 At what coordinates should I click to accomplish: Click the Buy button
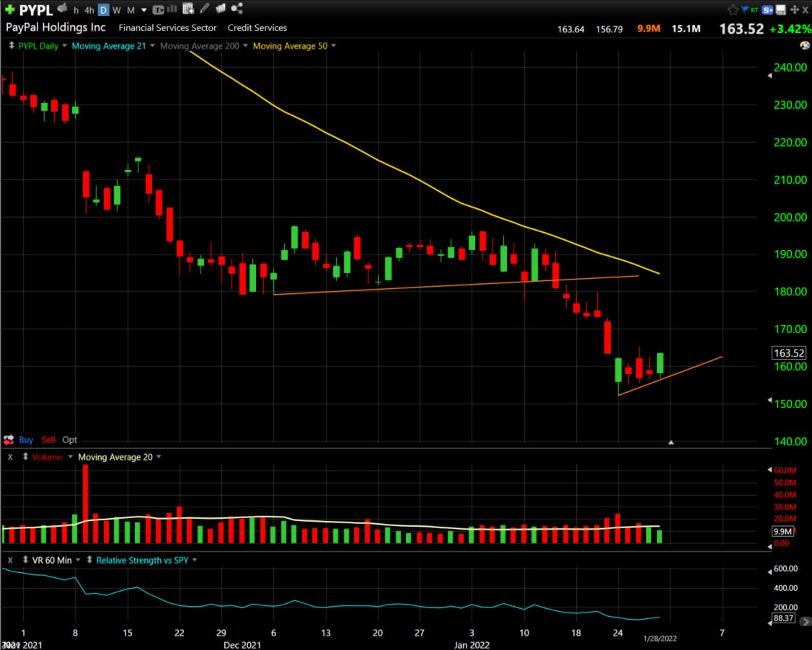click(x=26, y=440)
